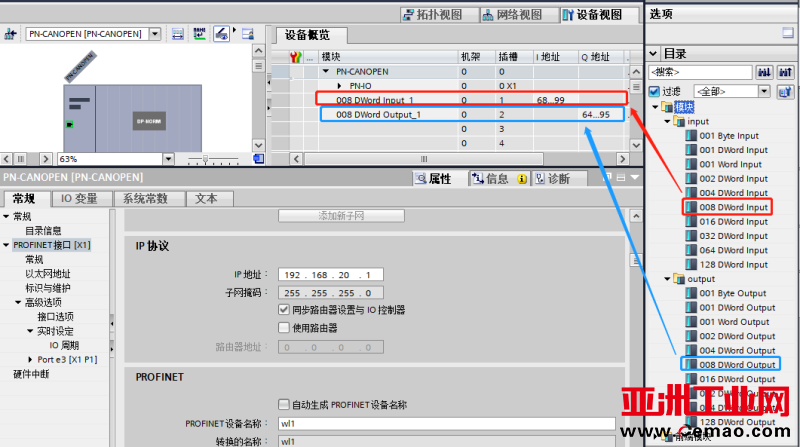Toggle the 过滤 filter checkbox
Viewport: 800px width, 447px height.
click(656, 91)
